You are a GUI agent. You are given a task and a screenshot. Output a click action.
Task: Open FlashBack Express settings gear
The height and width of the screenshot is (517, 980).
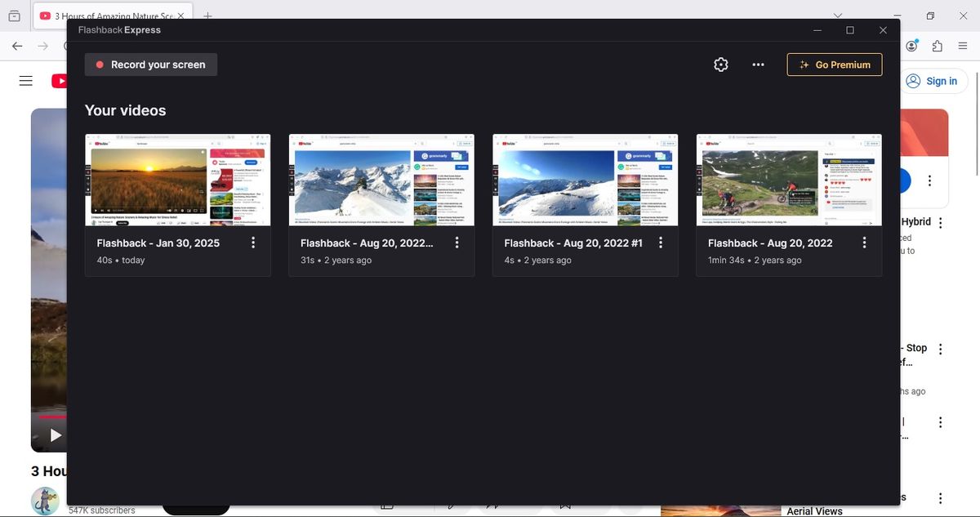(x=720, y=64)
